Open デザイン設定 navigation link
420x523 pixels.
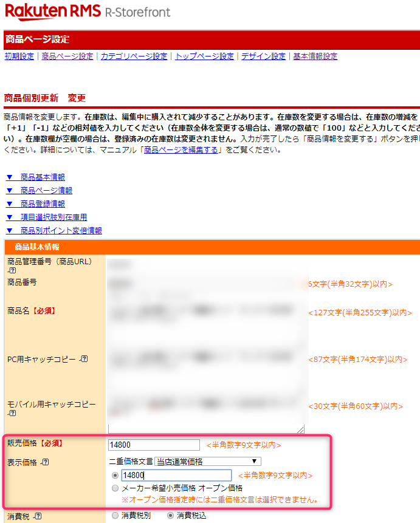263,56
